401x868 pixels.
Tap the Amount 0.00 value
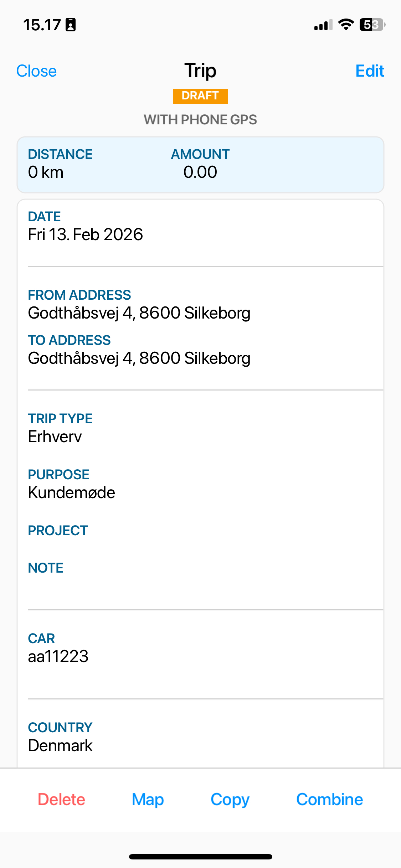[x=200, y=172]
